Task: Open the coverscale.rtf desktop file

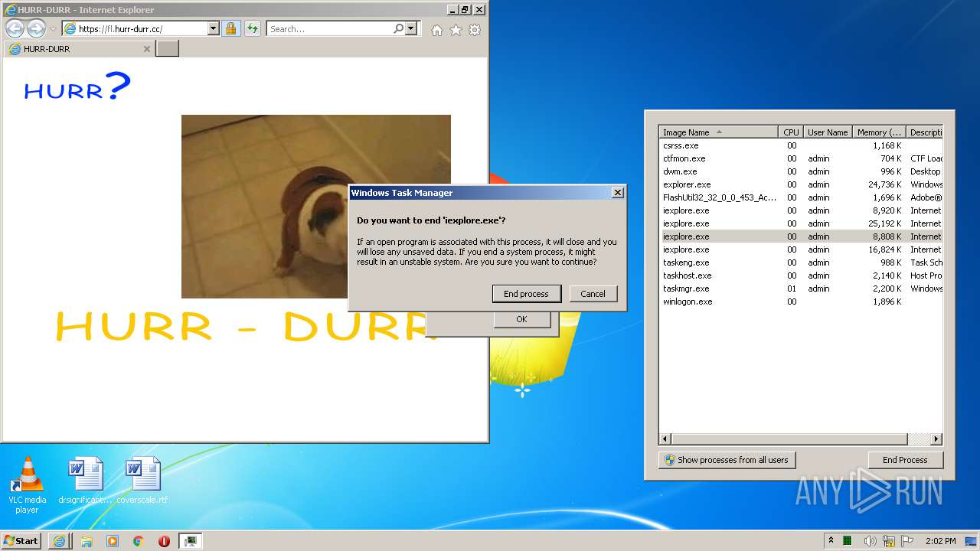Action: [142, 481]
